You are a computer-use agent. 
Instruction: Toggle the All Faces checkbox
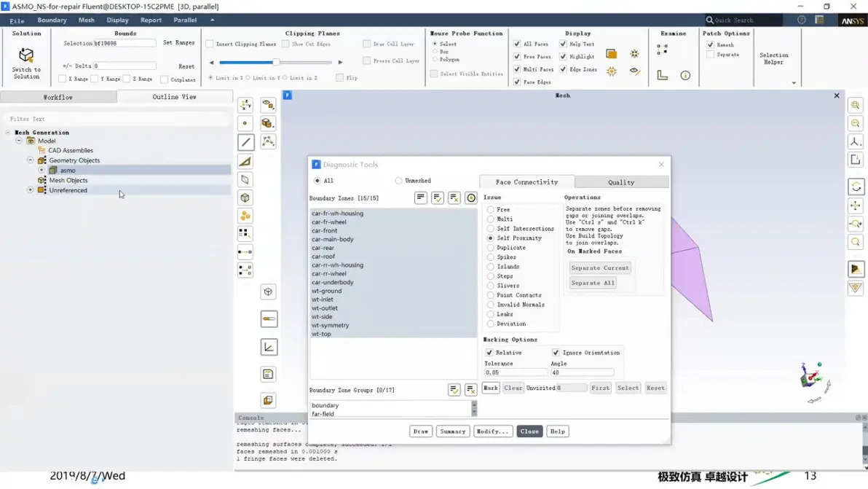coord(517,44)
